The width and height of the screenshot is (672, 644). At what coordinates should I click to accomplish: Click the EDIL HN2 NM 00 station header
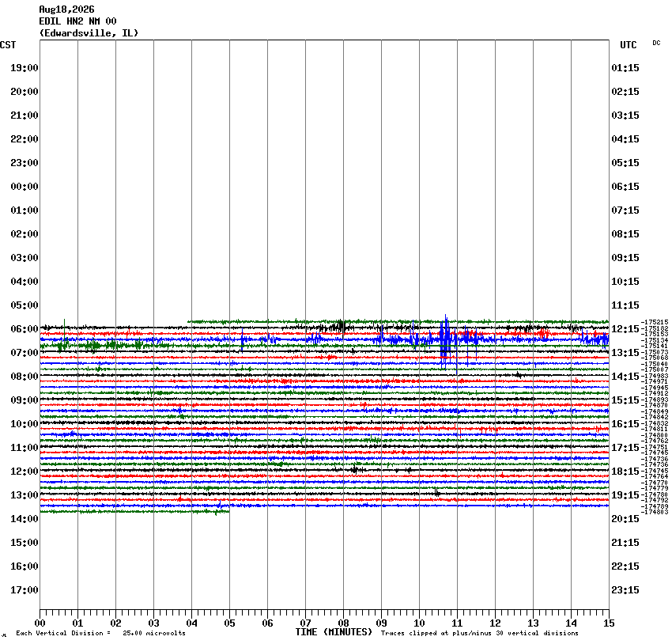tap(77, 21)
